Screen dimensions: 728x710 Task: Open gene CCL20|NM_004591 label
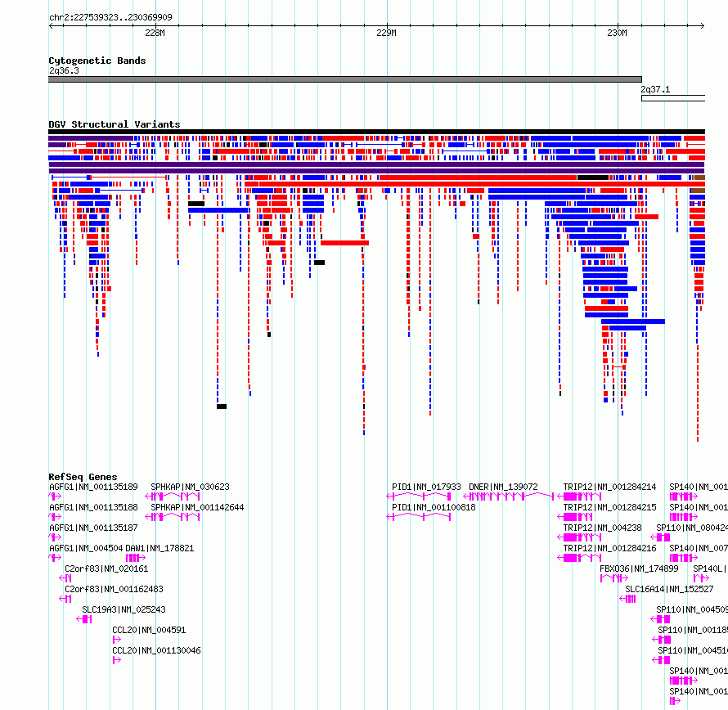click(149, 630)
